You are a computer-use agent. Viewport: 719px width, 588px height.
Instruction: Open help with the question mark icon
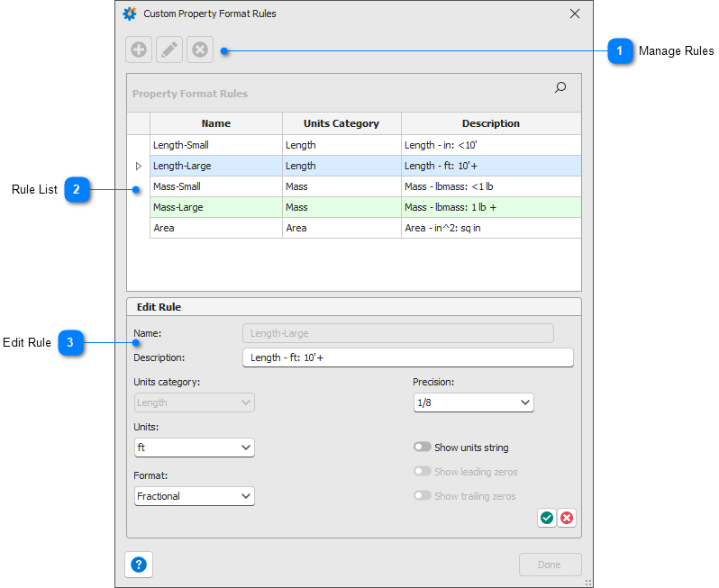tap(139, 565)
